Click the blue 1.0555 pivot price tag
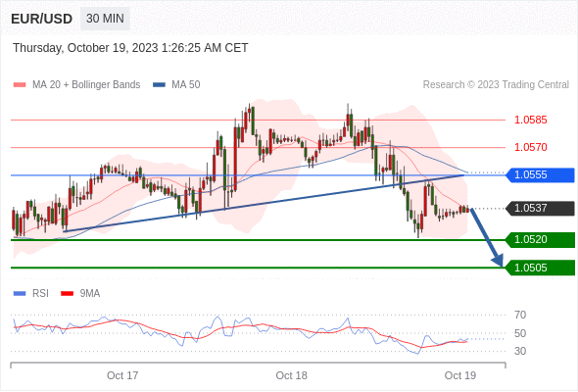 (x=540, y=174)
